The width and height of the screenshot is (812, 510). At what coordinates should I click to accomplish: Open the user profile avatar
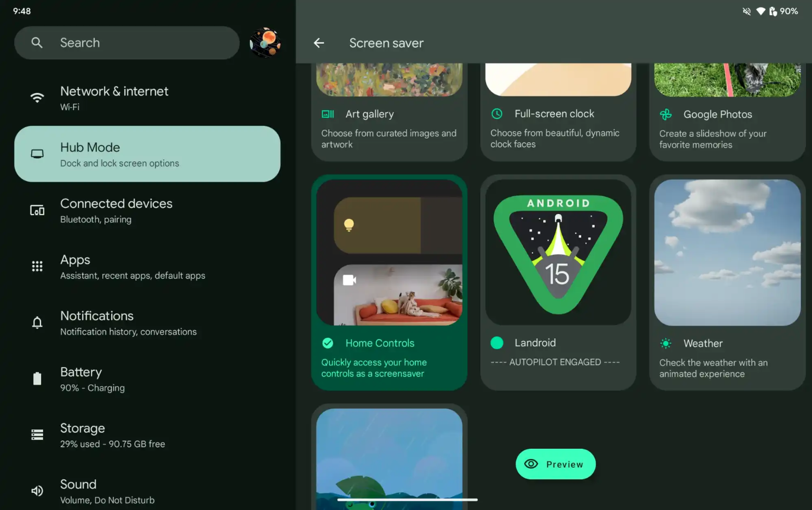[265, 43]
